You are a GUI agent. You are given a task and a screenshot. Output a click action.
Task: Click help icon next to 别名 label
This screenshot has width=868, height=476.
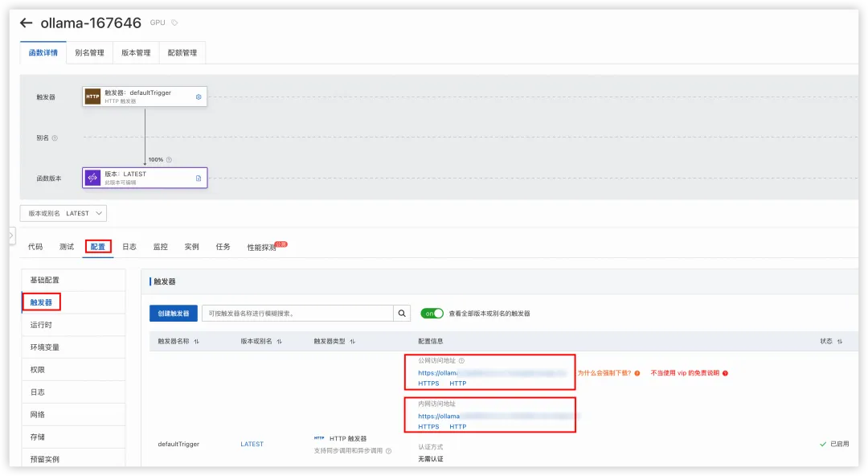point(55,138)
